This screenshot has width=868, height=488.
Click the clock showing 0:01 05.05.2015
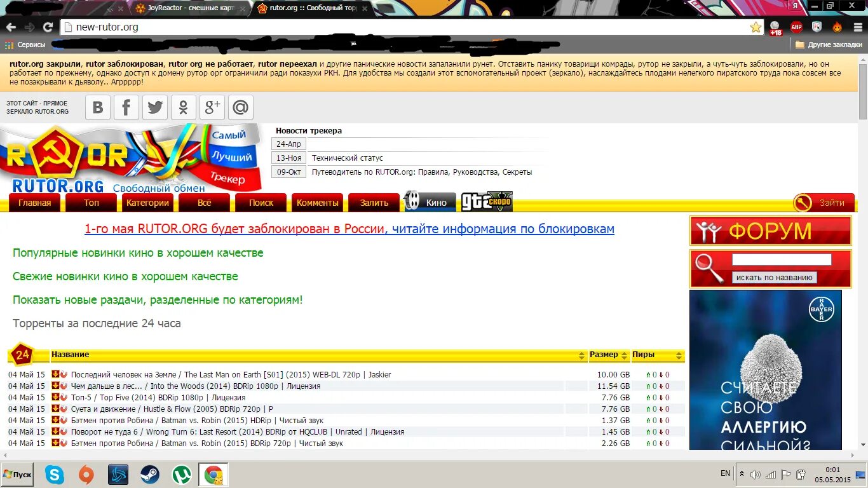832,475
